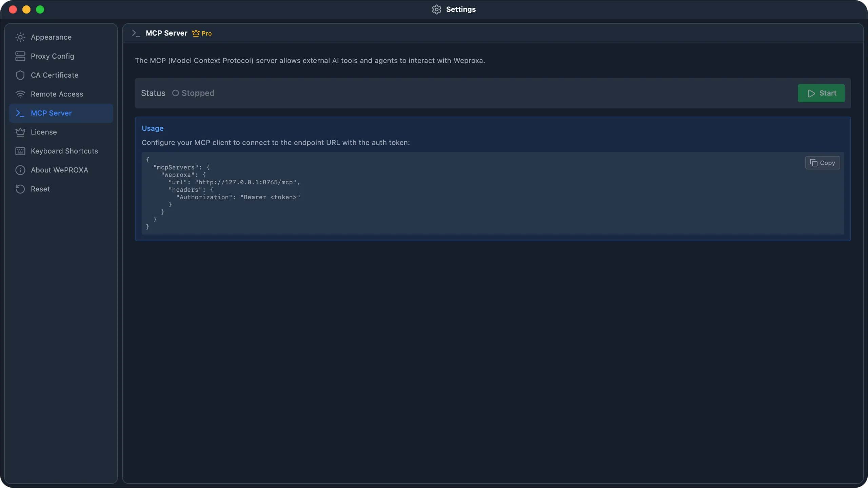Click the url line with 127.0.0.1:8765/mcp

coord(234,182)
